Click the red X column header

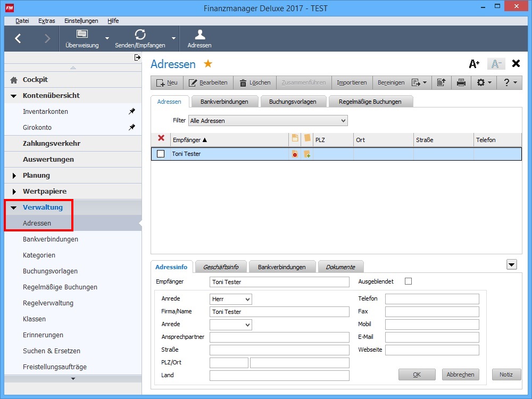point(161,138)
